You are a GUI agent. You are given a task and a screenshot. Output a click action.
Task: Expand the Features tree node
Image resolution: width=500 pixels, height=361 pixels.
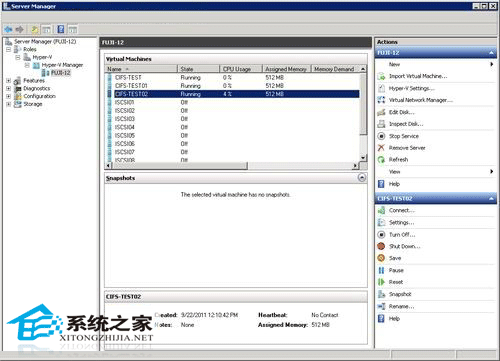pos(8,81)
